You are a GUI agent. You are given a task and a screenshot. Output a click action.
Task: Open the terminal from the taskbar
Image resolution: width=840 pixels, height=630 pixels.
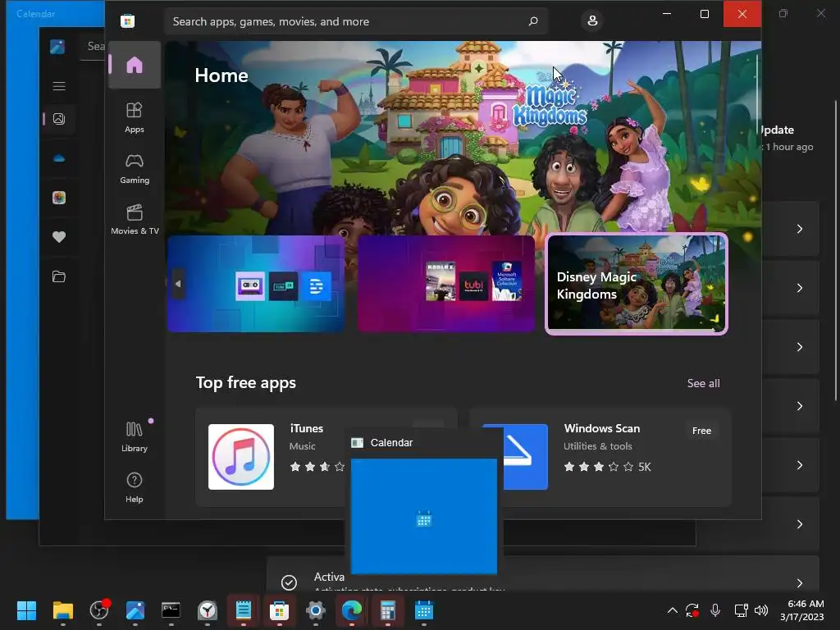[171, 610]
